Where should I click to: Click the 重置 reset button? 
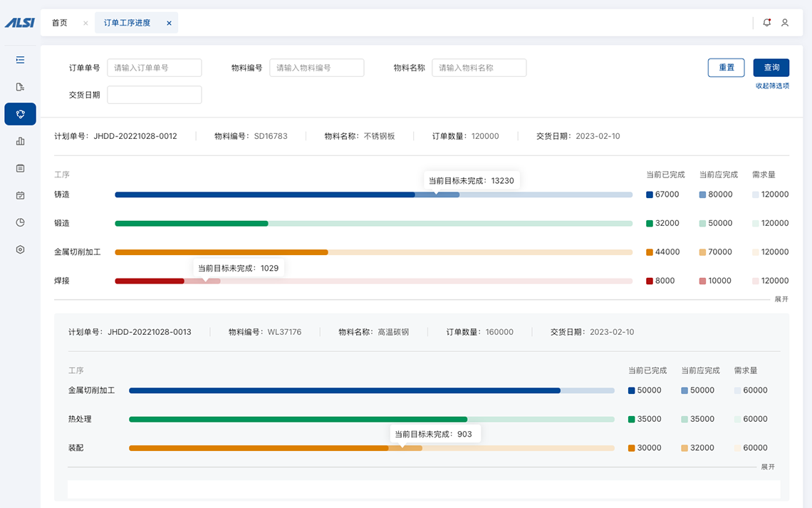[x=726, y=67]
